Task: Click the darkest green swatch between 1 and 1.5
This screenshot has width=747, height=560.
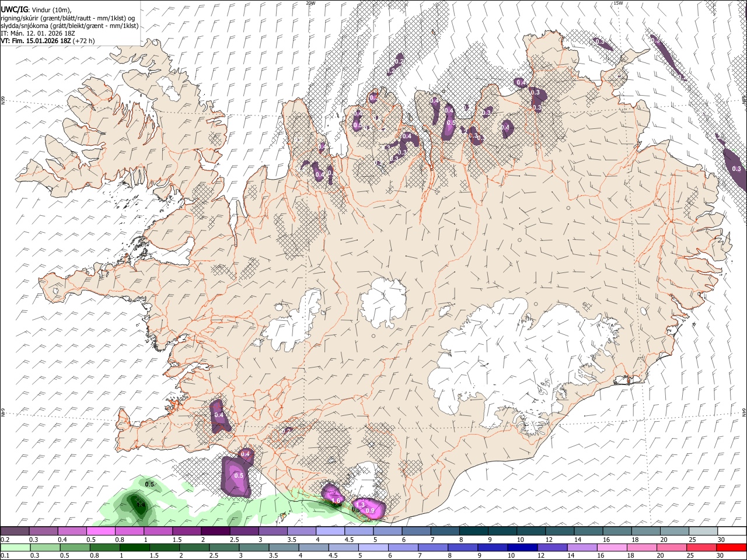Action: [135, 547]
